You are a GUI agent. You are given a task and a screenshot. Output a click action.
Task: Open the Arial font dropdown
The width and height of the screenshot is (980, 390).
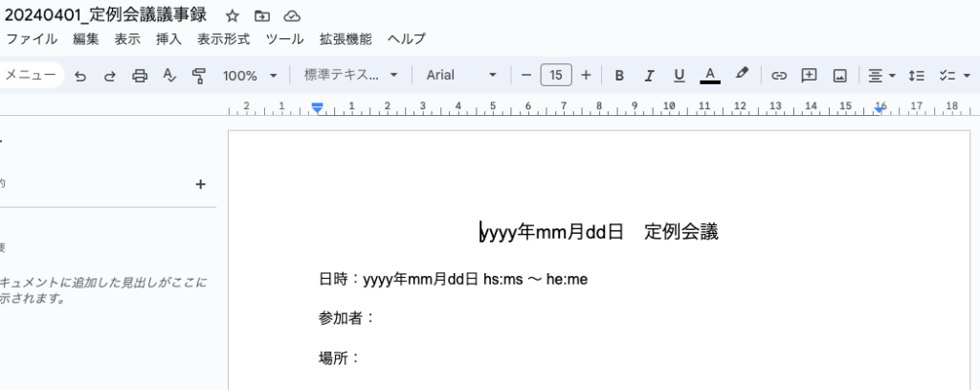pyautogui.click(x=461, y=75)
